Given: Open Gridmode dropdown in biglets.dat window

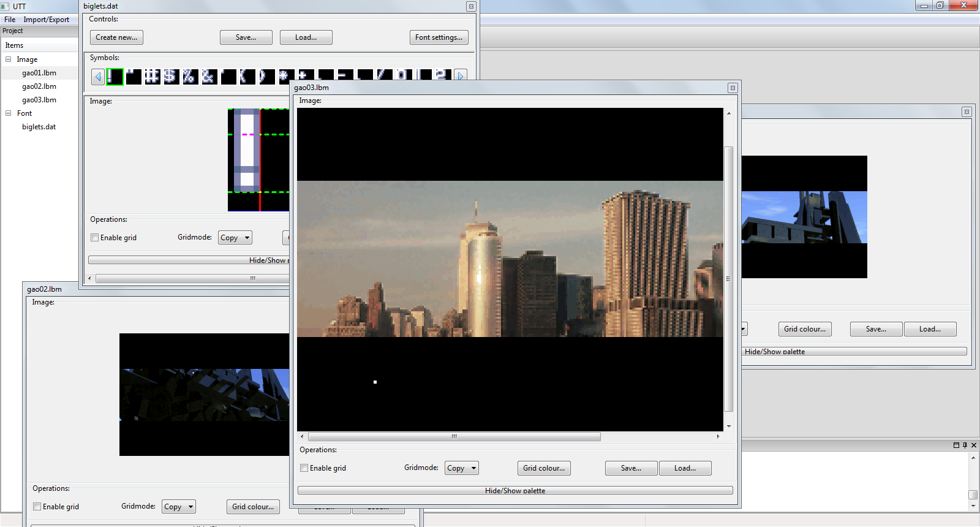Looking at the screenshot, I should coord(235,238).
